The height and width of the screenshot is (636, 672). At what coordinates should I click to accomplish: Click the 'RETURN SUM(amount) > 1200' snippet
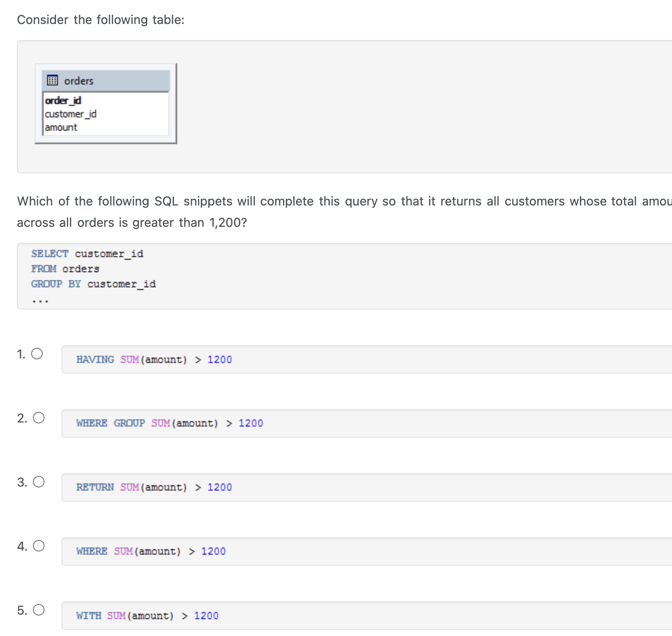(x=154, y=487)
